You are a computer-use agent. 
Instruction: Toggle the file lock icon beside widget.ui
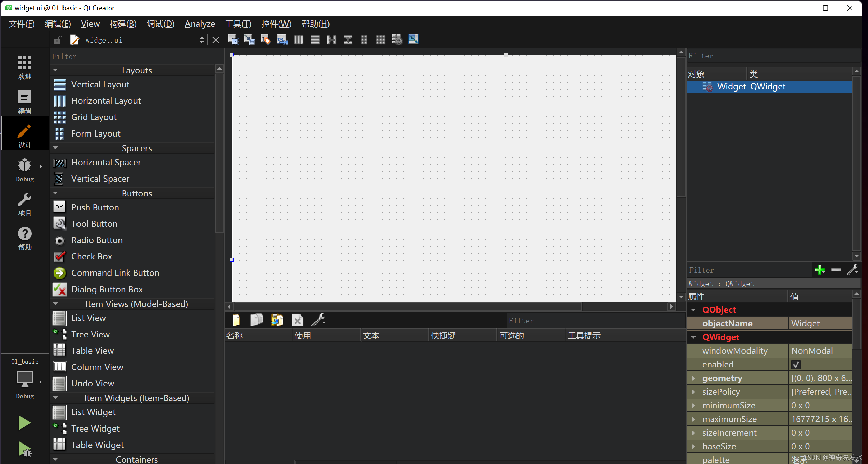[58, 40]
